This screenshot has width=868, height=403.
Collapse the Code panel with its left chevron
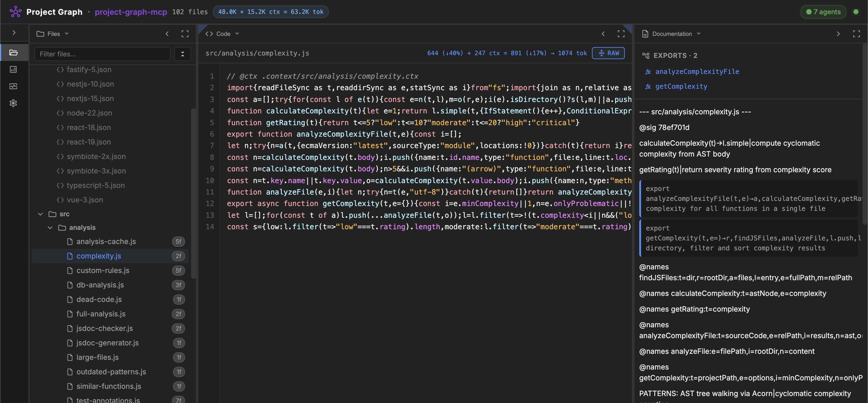pos(603,34)
